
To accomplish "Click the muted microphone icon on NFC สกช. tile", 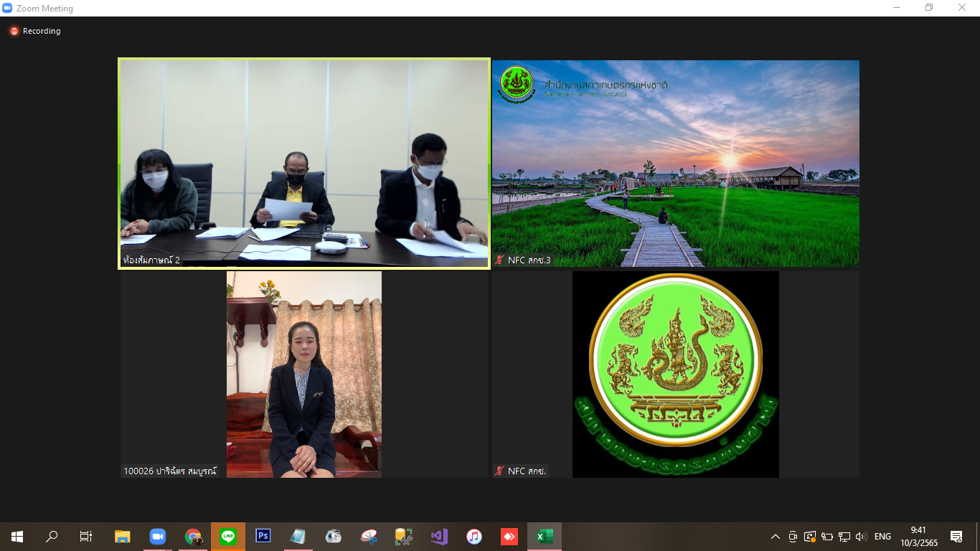I will [500, 471].
